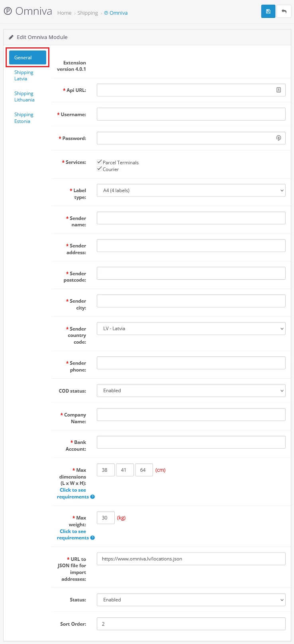Uncheck the Parcel Terminals checkbox

(x=100, y=162)
